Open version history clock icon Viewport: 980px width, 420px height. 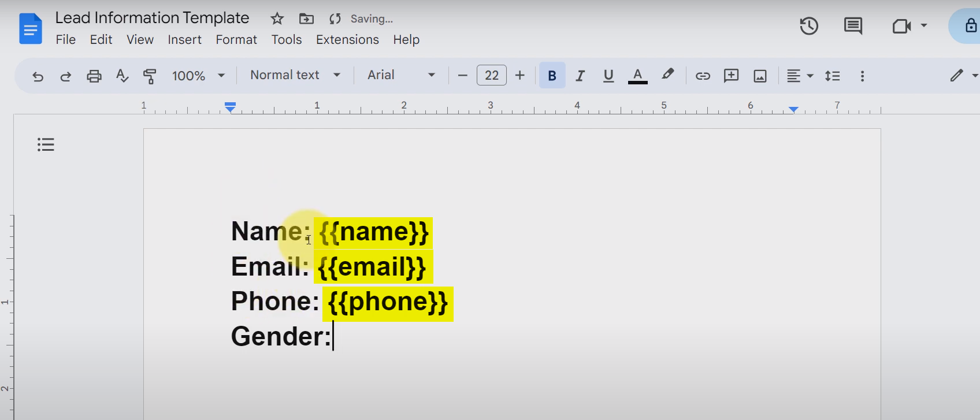[x=809, y=26]
